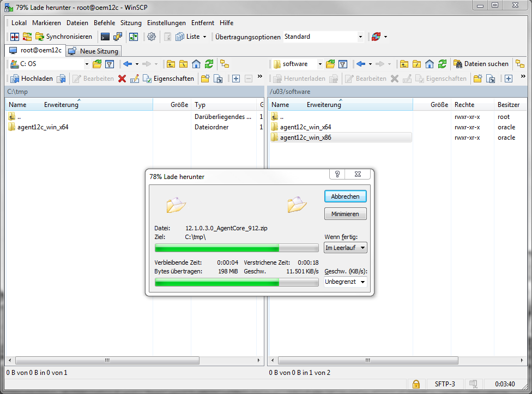Click the local rename icon
The image size is (532, 394).
pyautogui.click(x=135, y=79)
